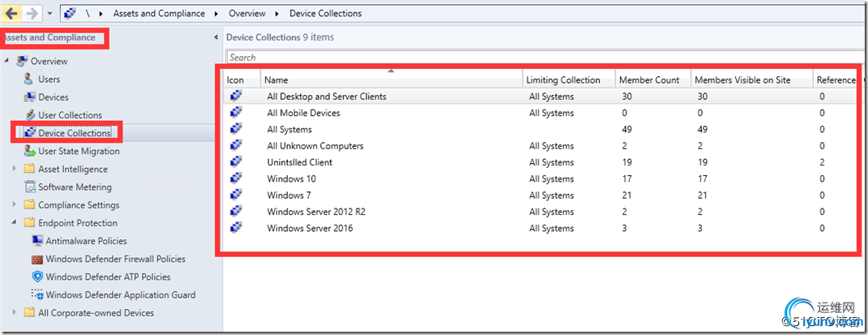
Task: Sort by the Limiting Collection column header
Action: pos(569,79)
